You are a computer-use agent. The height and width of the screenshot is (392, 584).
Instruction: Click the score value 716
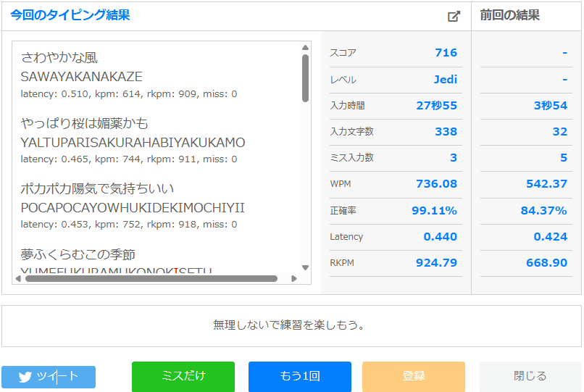pos(446,53)
